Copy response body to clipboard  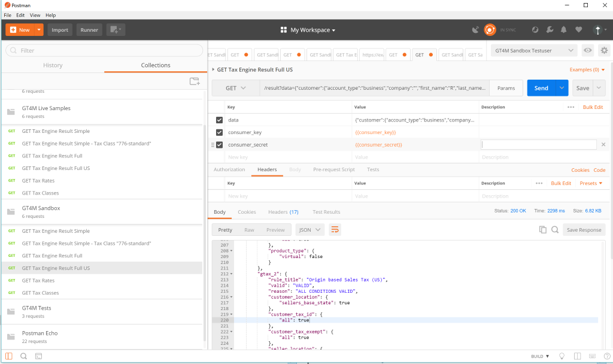click(x=542, y=230)
